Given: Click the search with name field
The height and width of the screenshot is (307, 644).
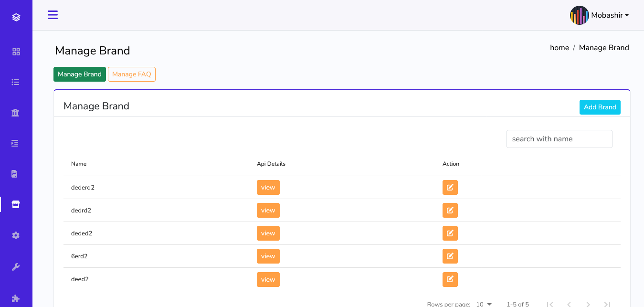Looking at the screenshot, I should pyautogui.click(x=559, y=138).
